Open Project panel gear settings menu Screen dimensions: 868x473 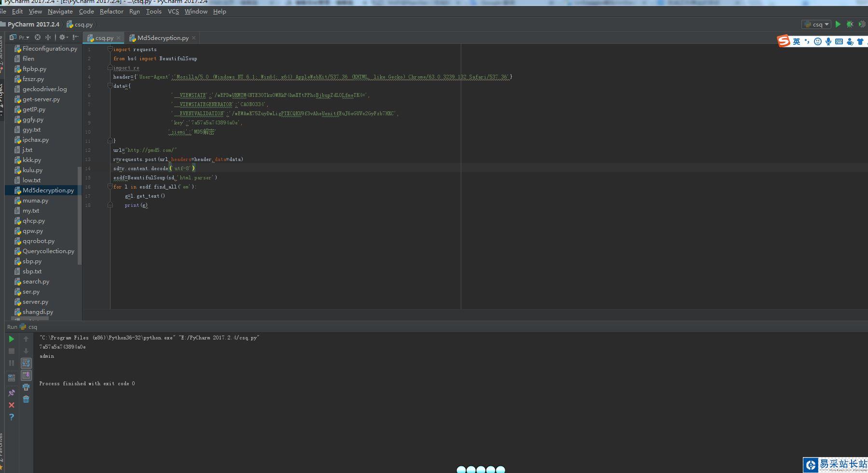(63, 37)
